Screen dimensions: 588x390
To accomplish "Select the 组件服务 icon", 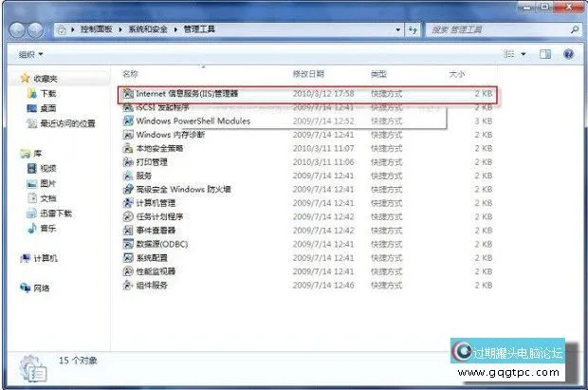I will [128, 286].
